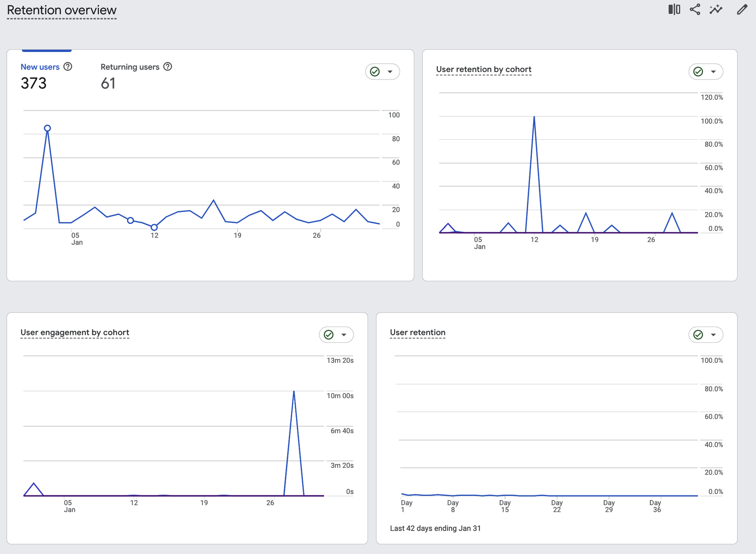
Task: Open the Insights sparkline icon
Action: 716,9
